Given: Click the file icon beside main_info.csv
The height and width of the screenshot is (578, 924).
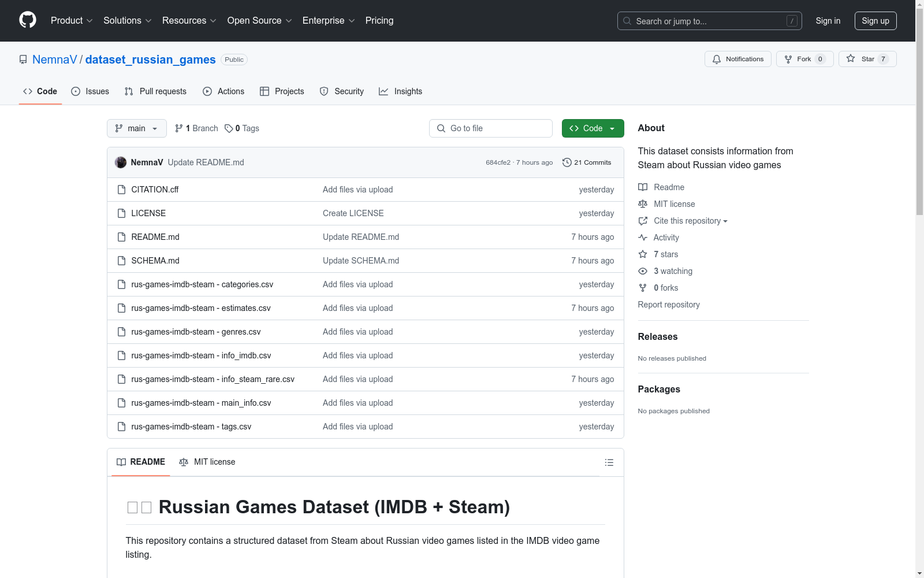Looking at the screenshot, I should coord(121,403).
